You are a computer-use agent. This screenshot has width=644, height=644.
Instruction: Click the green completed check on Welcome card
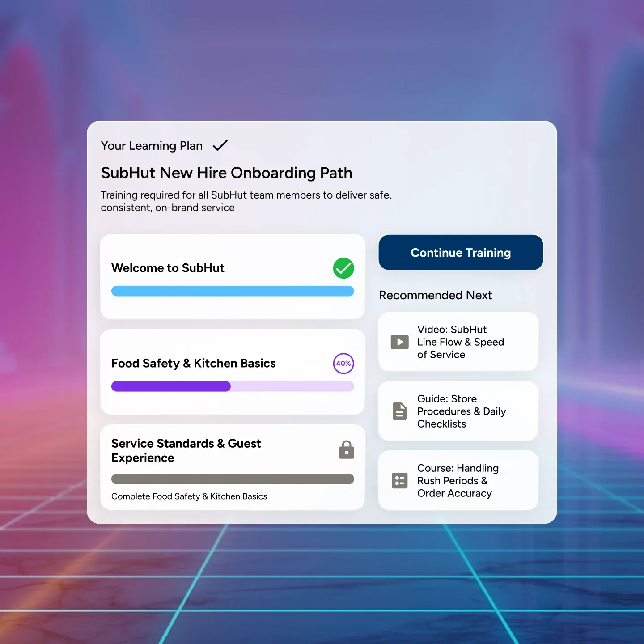coord(343,268)
